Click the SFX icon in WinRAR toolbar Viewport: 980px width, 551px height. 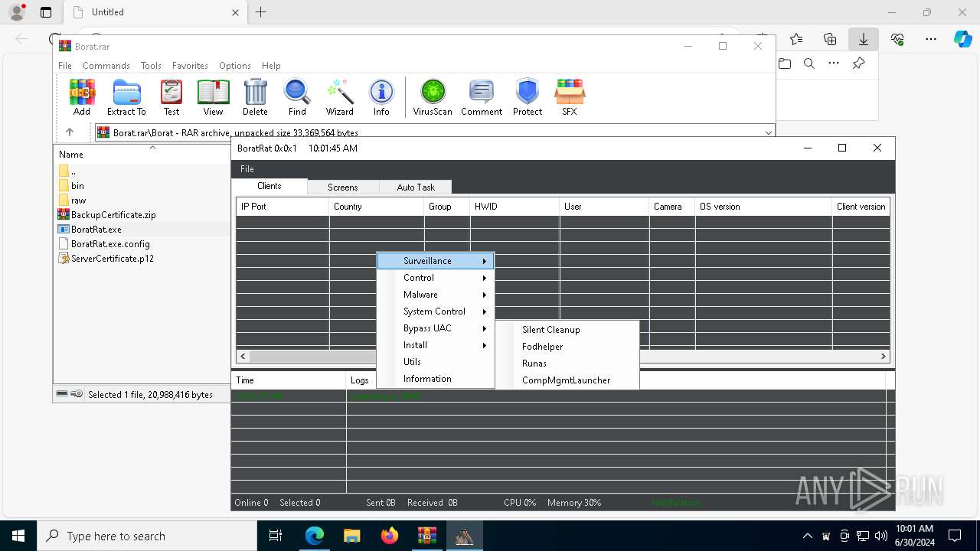[x=570, y=97]
